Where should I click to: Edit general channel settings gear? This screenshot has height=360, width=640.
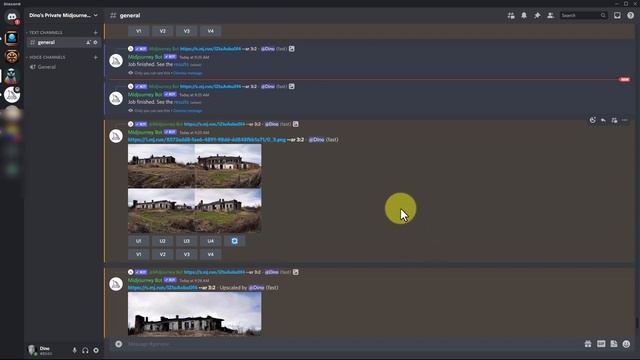[96, 42]
